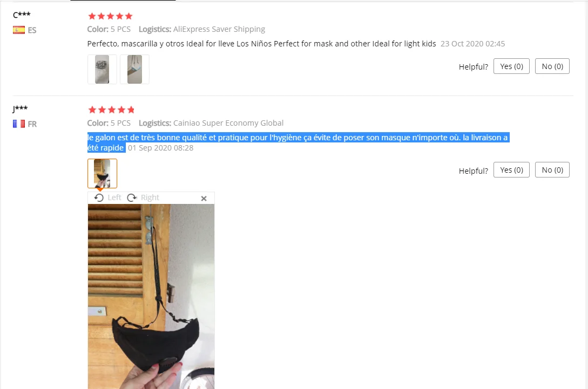Vote Yes on the French review

[511, 170]
